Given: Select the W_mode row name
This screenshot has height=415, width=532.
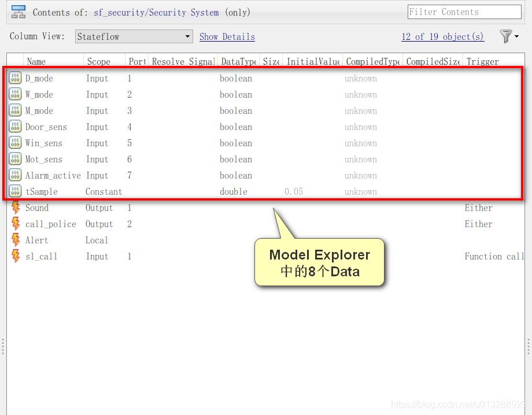Looking at the screenshot, I should tap(39, 95).
